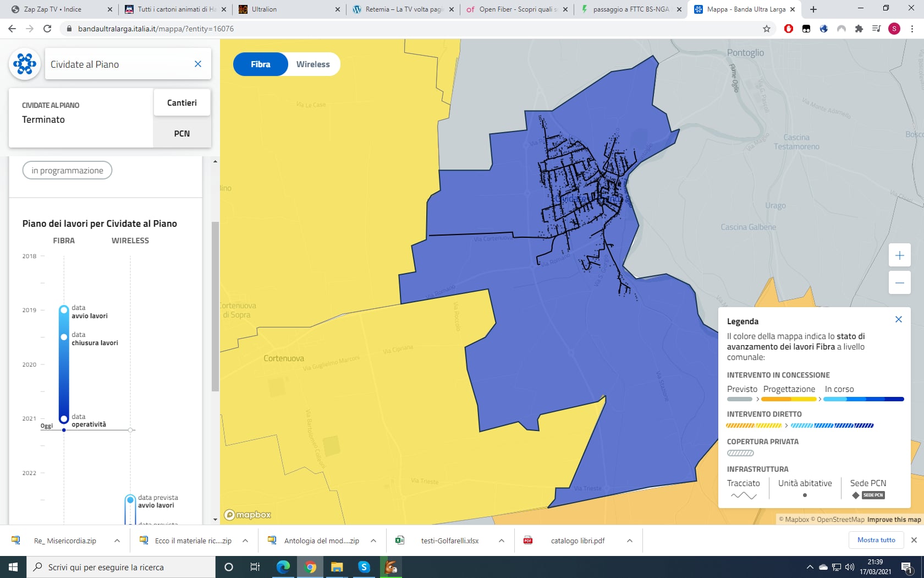Zoom in on the map

pyautogui.click(x=899, y=255)
